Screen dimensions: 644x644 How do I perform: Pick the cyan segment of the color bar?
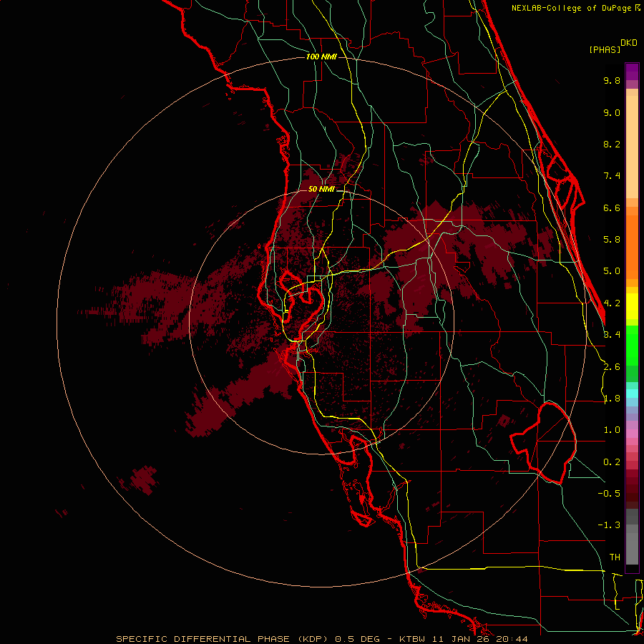[x=632, y=394]
